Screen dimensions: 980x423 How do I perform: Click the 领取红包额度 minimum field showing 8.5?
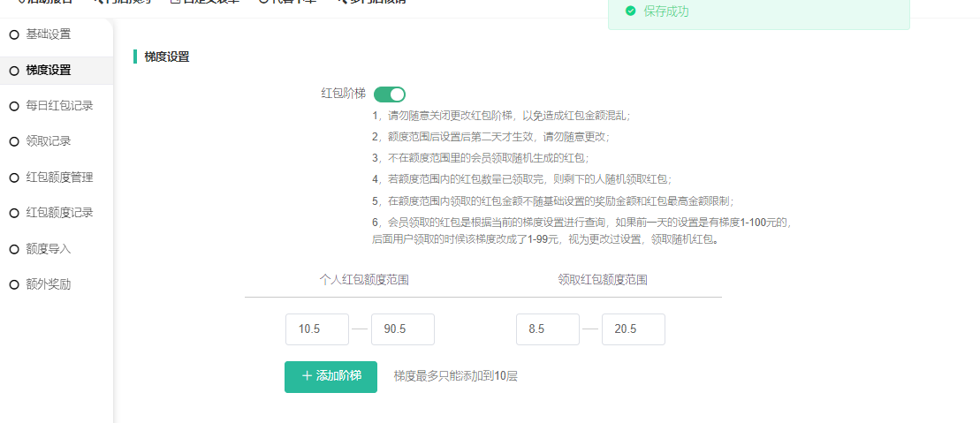(x=548, y=329)
